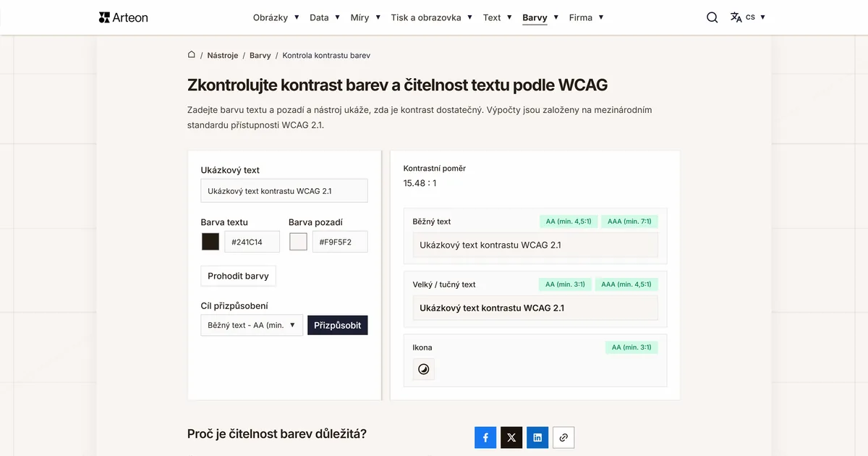868x456 pixels.
Task: Expand the Tisk a obrazovka menu
Action: coord(432,17)
